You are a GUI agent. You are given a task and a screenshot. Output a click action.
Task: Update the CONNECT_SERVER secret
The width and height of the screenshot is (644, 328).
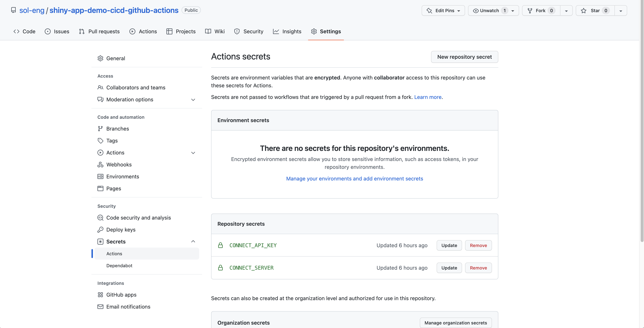pyautogui.click(x=449, y=268)
